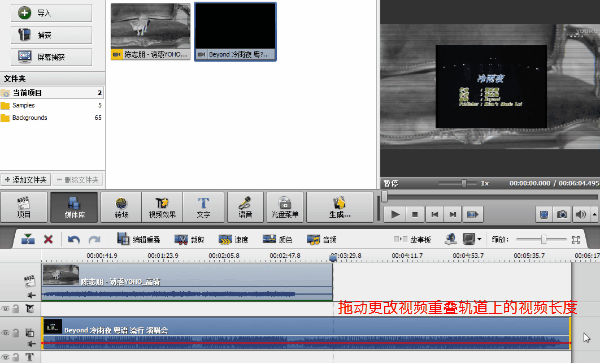
Task: Click the Import (导入) button
Action: point(51,13)
